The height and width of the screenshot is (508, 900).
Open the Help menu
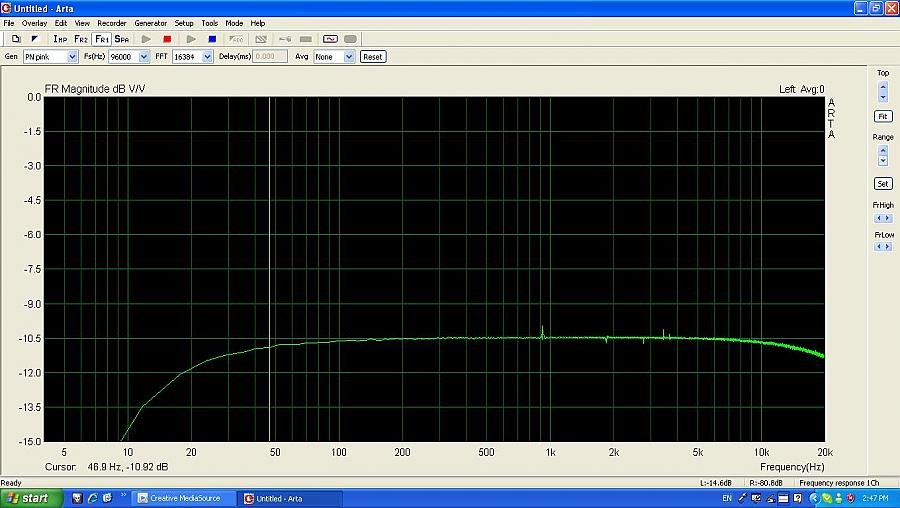258,24
